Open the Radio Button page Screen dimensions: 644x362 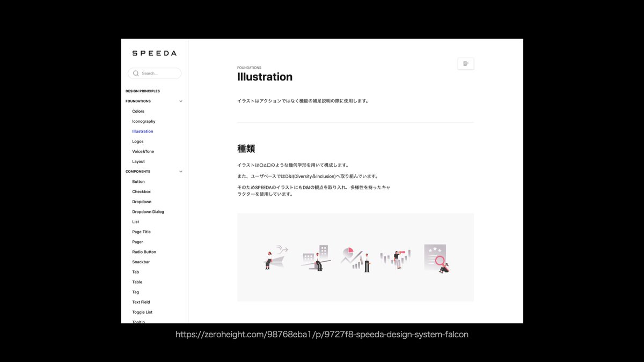[x=144, y=252]
